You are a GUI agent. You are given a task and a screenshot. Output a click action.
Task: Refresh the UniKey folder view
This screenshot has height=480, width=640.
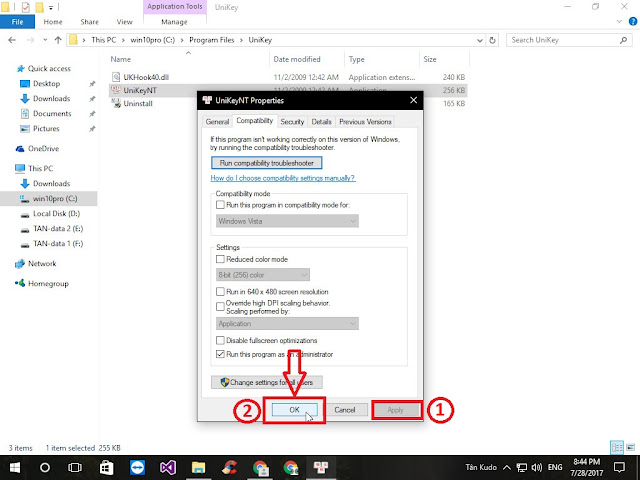click(492, 40)
